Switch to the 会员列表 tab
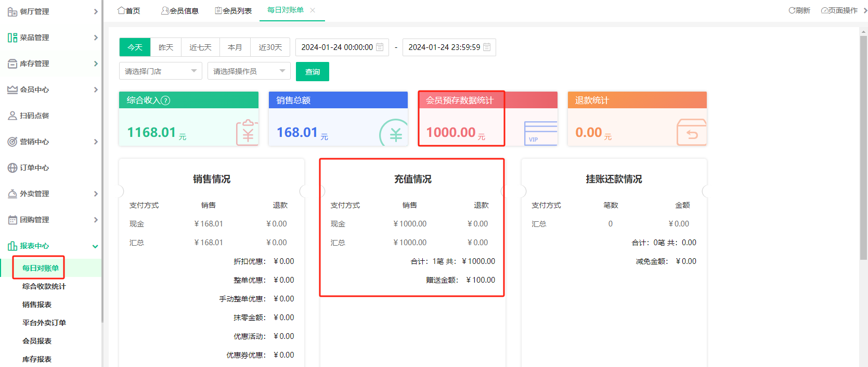The width and height of the screenshot is (868, 367). [233, 10]
